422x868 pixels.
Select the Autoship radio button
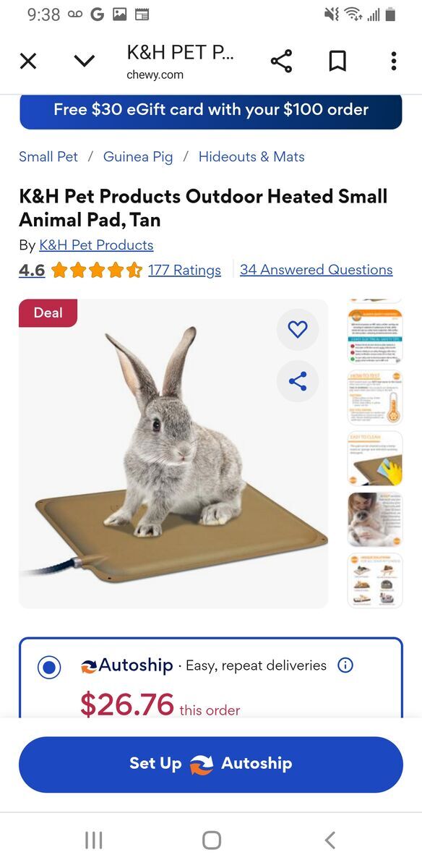point(49,667)
